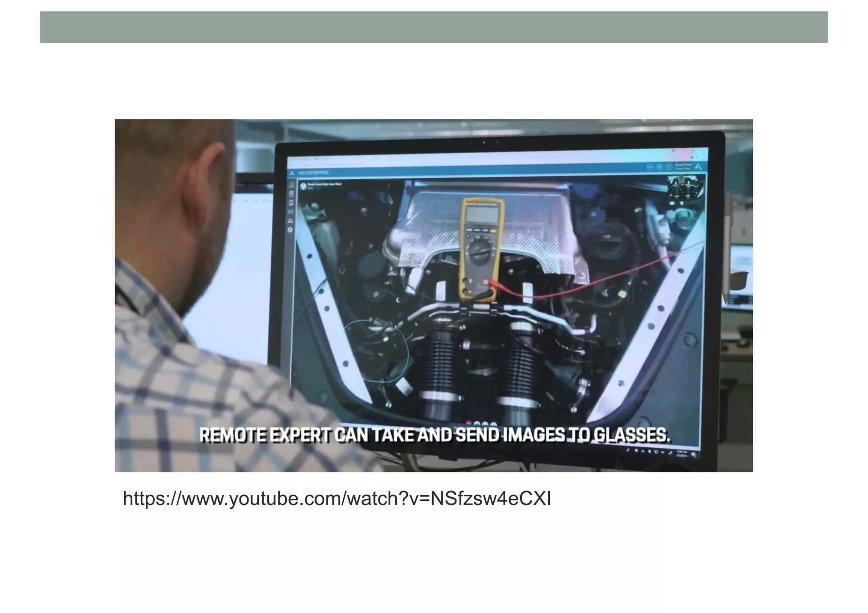Screen dimensions: 868x613
Task: Open the settings gear in left sidebar
Action: pyautogui.click(x=290, y=230)
